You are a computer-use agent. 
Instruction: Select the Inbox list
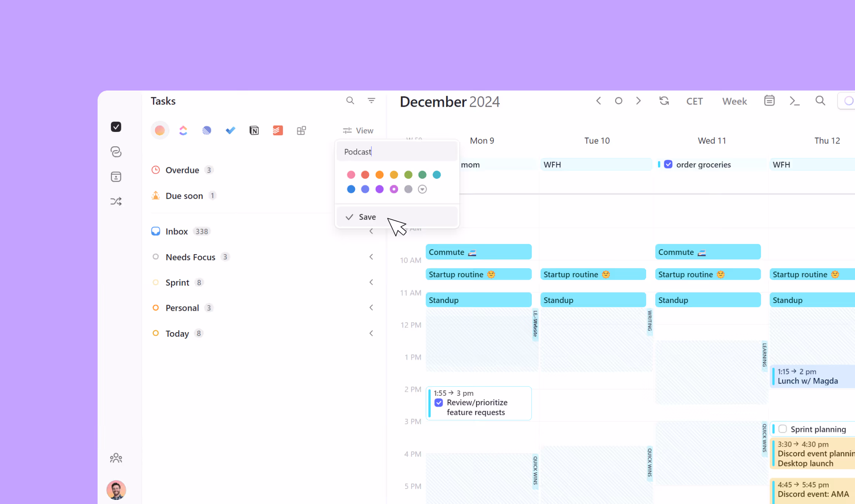(x=176, y=231)
